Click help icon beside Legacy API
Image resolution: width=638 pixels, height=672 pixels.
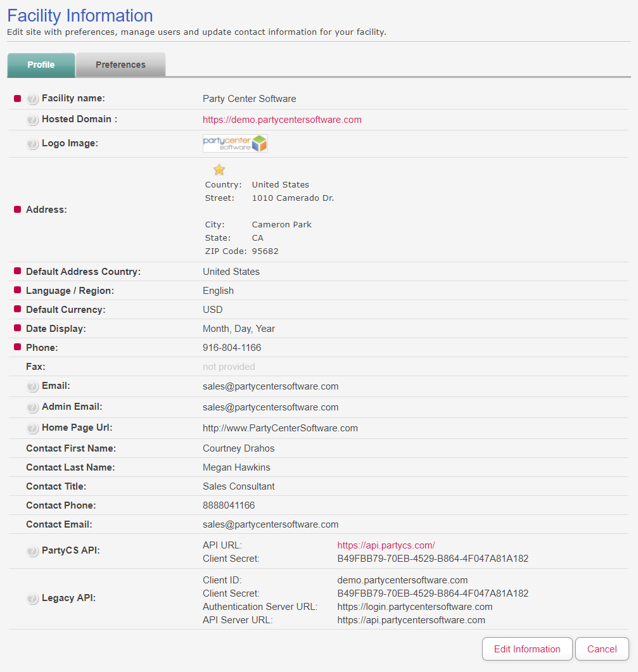[x=32, y=599]
